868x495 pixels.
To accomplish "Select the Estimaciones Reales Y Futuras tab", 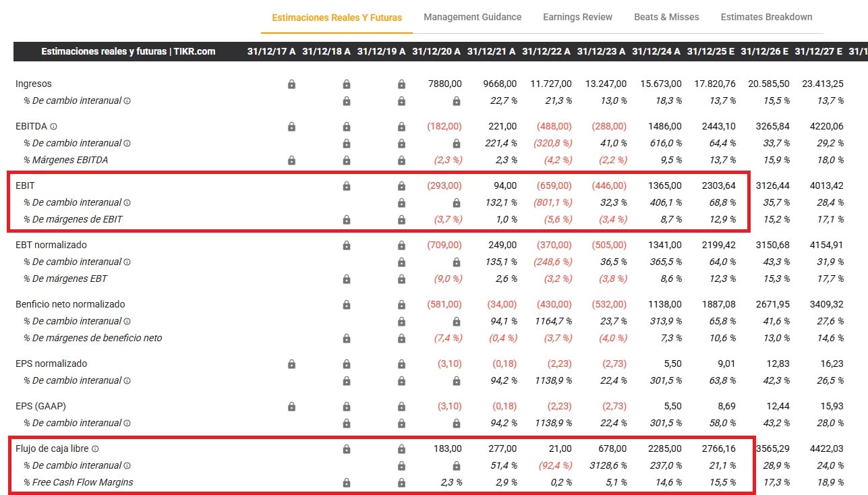I will tap(337, 18).
